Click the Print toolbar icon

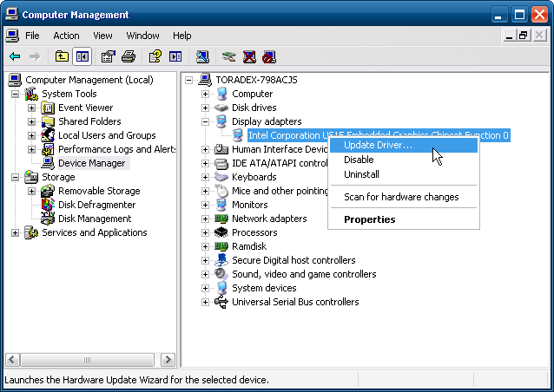coord(129,56)
